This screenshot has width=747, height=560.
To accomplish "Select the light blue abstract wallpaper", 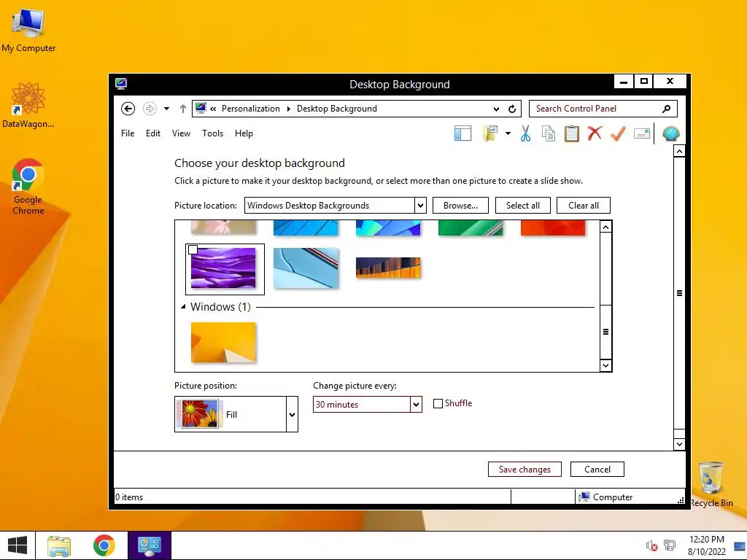I will click(306, 268).
